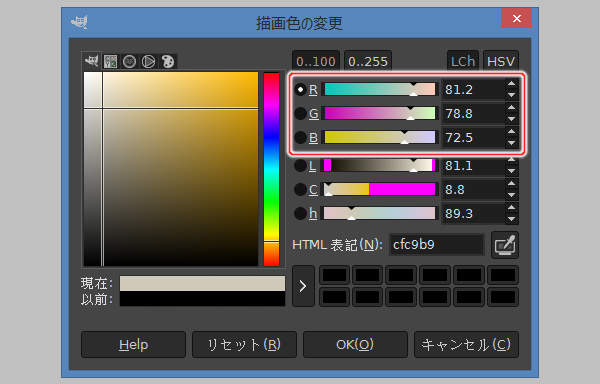This screenshot has width=600, height=384.
Task: Switch to the palette selector tab
Action: (x=168, y=61)
